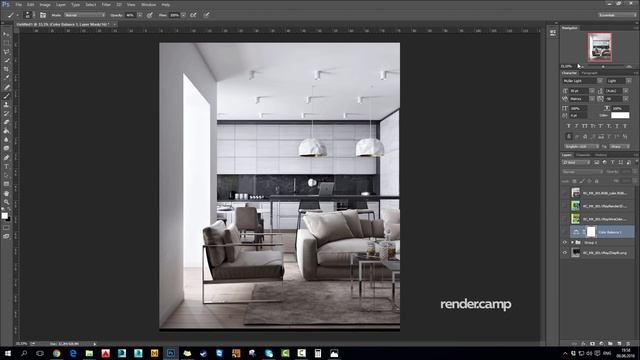Switch to the Channels tab
Viewport: 640px width, 360px height.
point(583,155)
